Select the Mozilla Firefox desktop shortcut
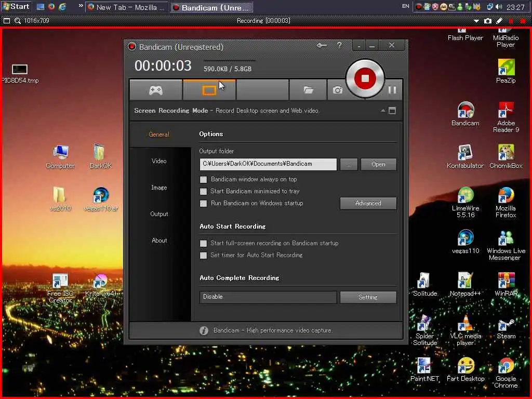 coord(506,202)
